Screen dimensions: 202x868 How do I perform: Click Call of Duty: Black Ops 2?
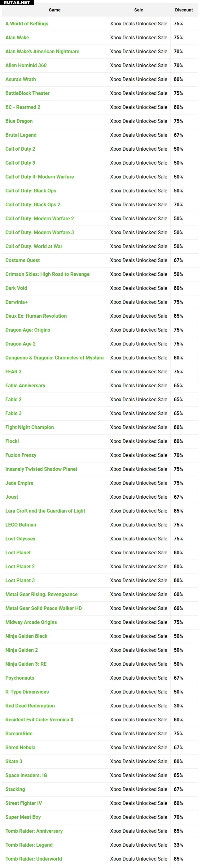click(x=33, y=204)
